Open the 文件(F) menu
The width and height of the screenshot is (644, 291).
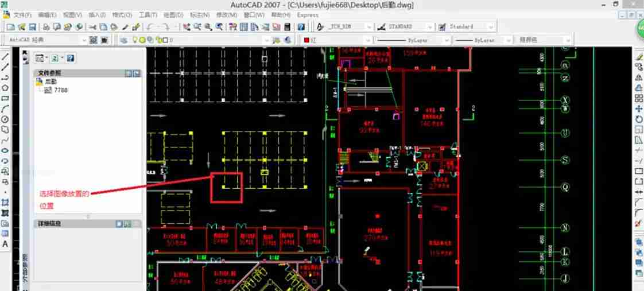click(x=22, y=15)
